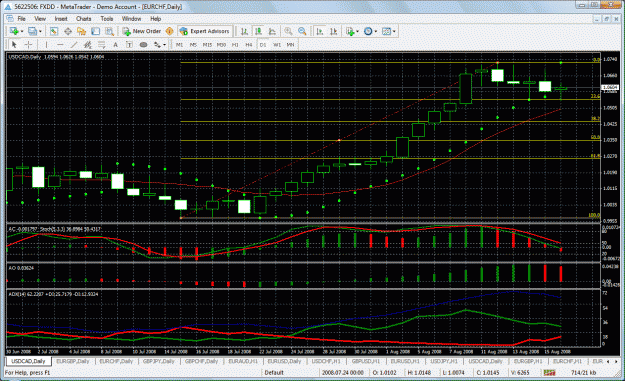
Task: Open the Templates dropdown arrow
Action: click(394, 31)
